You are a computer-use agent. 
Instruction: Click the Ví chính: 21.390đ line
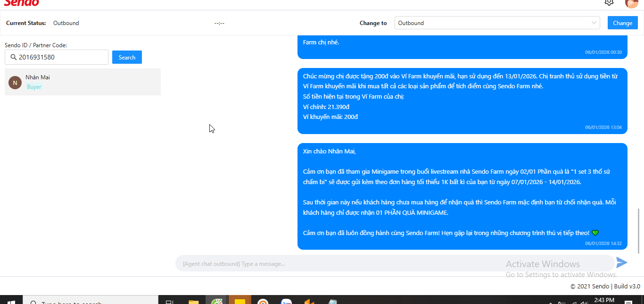[326, 107]
